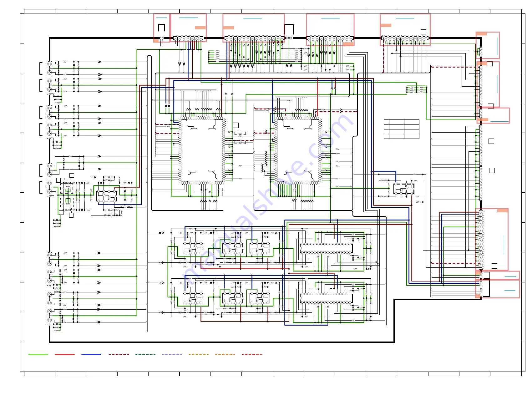The width and height of the screenshot is (532, 395).
Task: Open the narrow pink link box with the bracket symbol, top edge
Action: [161, 28]
